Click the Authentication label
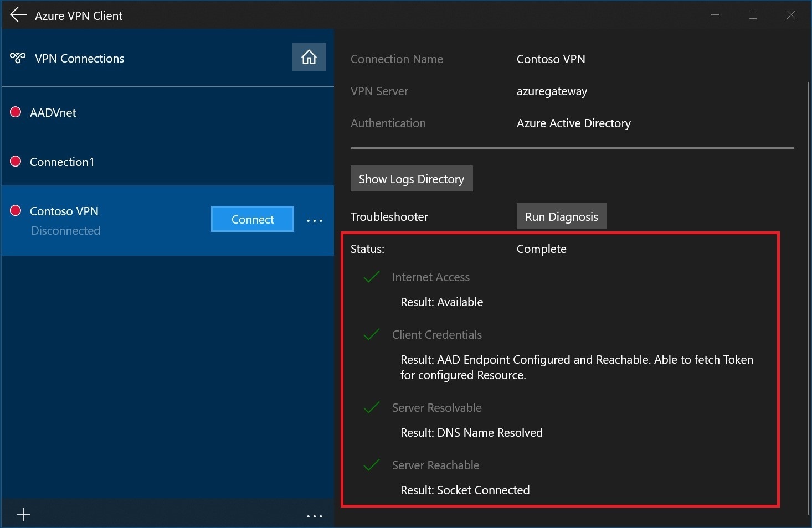Image resolution: width=812 pixels, height=528 pixels. tap(388, 123)
